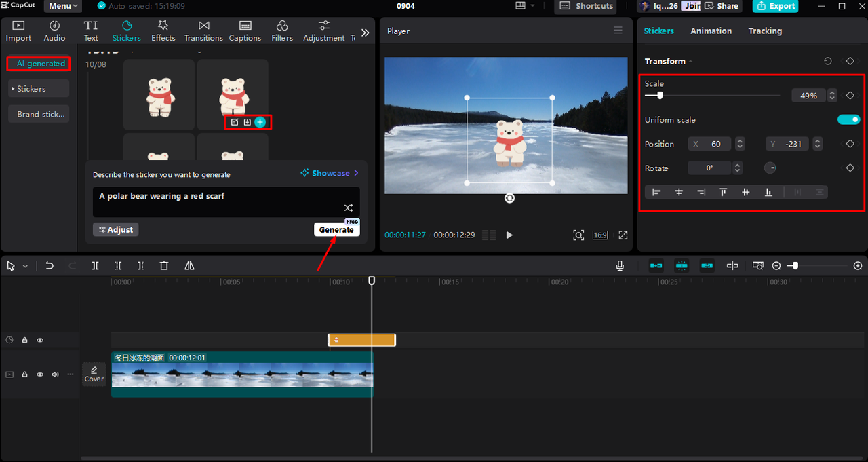
Task: Click the Position X value field
Action: tap(710, 144)
